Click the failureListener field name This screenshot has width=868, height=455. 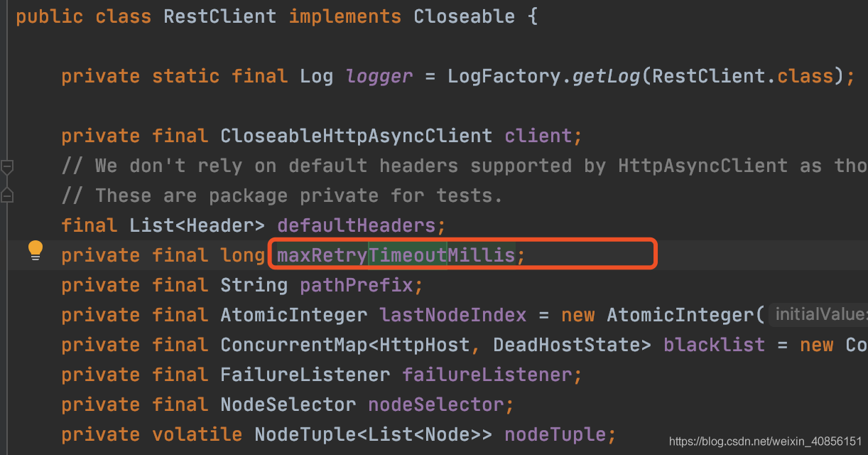(x=487, y=375)
